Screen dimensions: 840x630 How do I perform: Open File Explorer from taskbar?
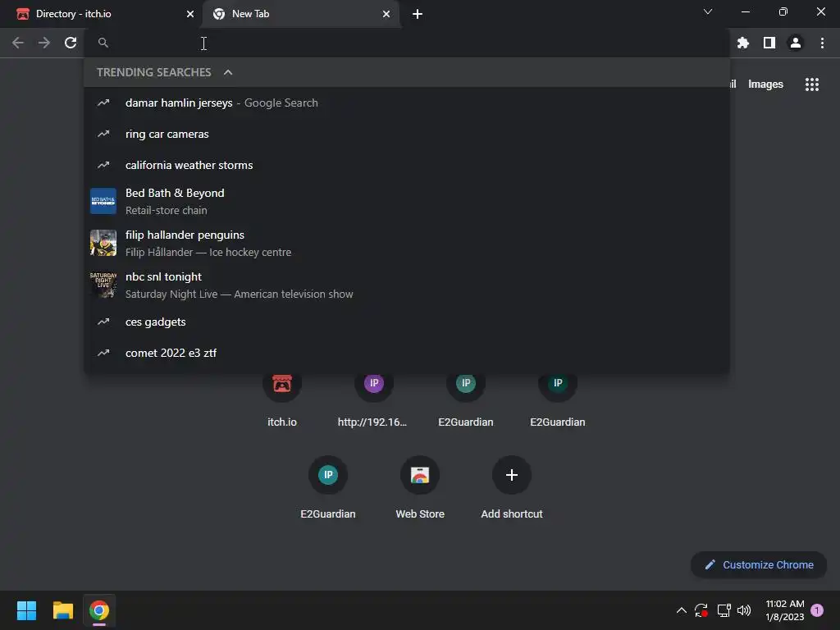(x=62, y=610)
